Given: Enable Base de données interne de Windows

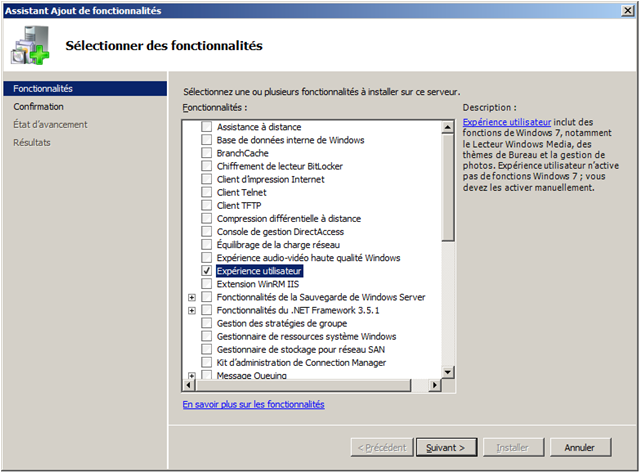Looking at the screenshot, I should 207,140.
